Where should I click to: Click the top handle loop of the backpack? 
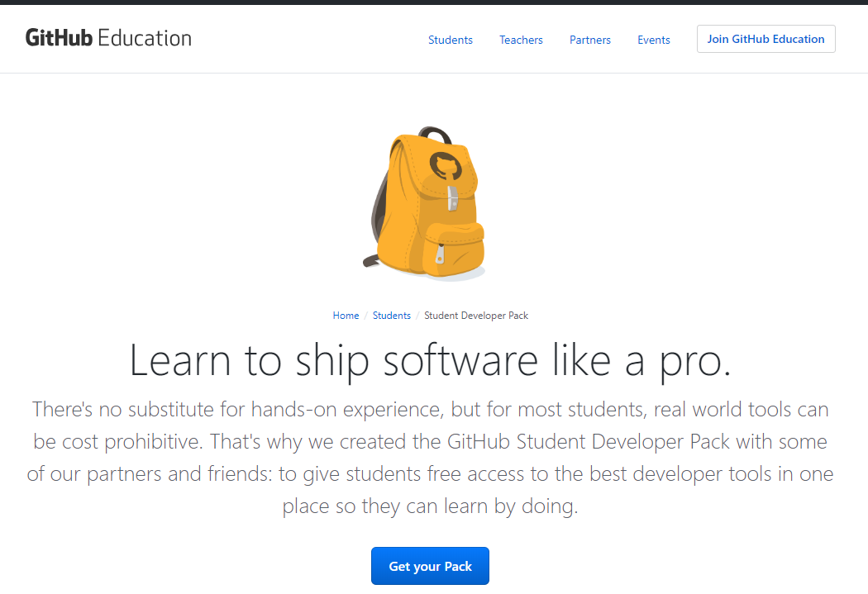click(x=435, y=133)
